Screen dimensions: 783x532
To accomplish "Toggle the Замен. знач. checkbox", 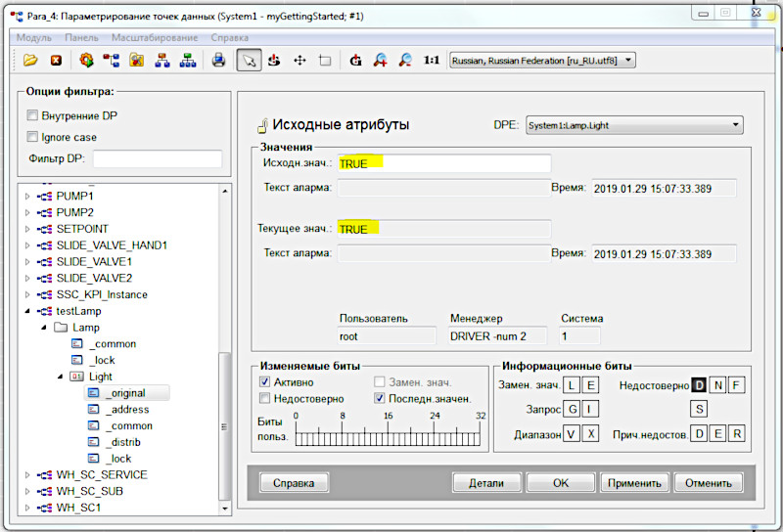I will (380, 381).
